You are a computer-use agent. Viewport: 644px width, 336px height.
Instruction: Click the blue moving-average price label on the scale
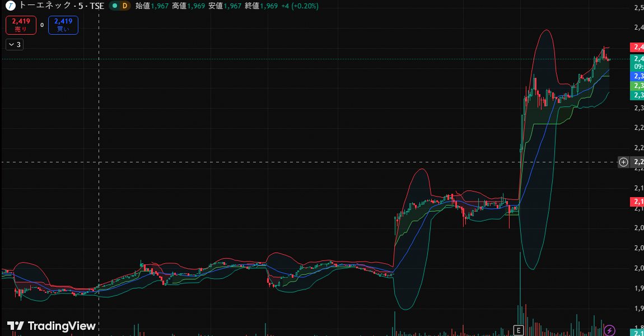pos(637,76)
